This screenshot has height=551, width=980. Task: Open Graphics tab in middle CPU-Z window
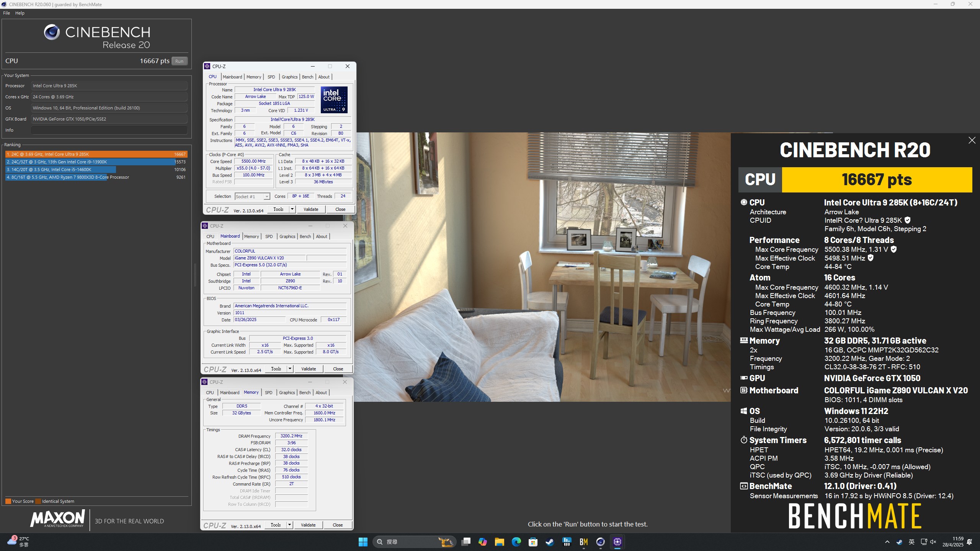tap(287, 236)
